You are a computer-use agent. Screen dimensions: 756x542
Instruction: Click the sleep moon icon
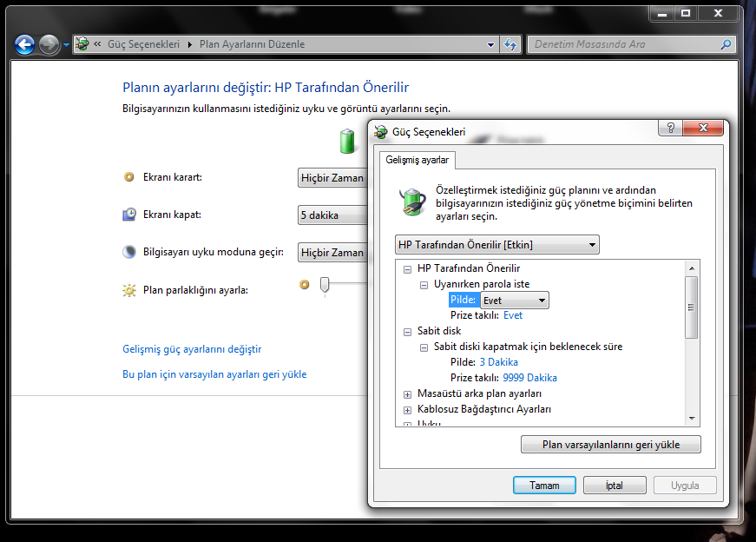coord(128,252)
